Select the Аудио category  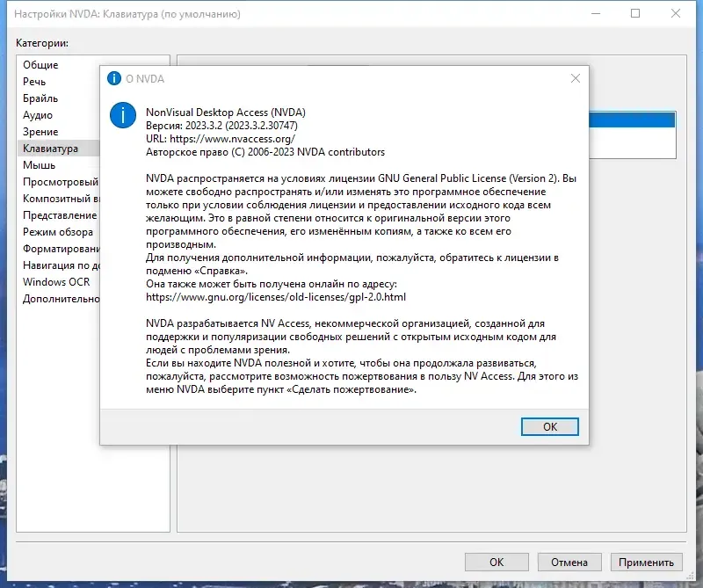pos(42,115)
